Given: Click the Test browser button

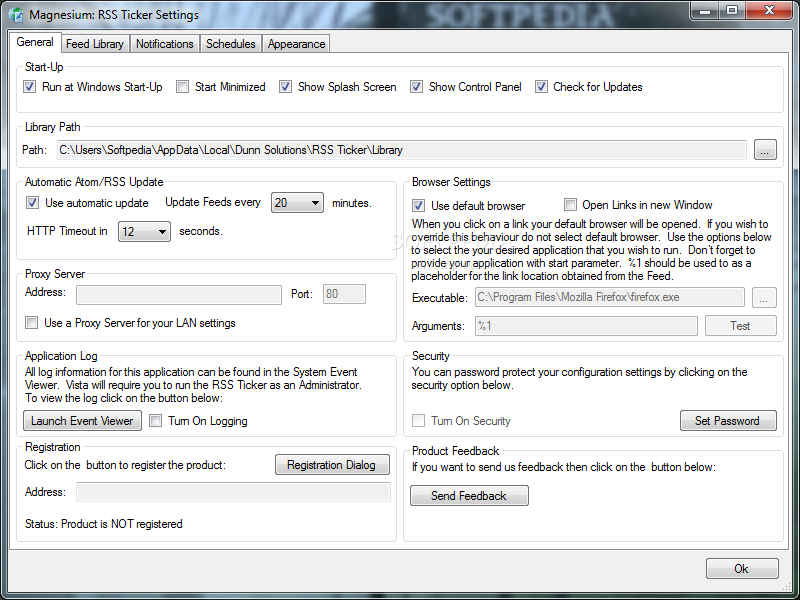Looking at the screenshot, I should point(740,326).
